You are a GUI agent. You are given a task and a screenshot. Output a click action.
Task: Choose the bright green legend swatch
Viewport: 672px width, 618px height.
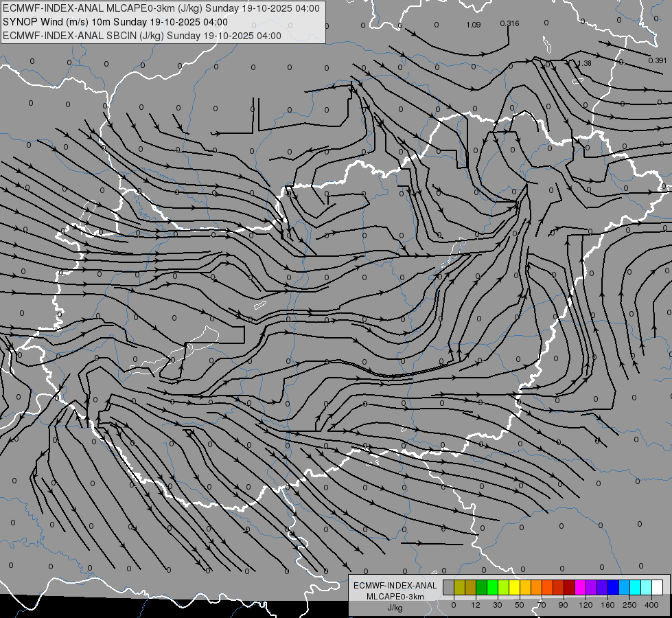click(492, 587)
